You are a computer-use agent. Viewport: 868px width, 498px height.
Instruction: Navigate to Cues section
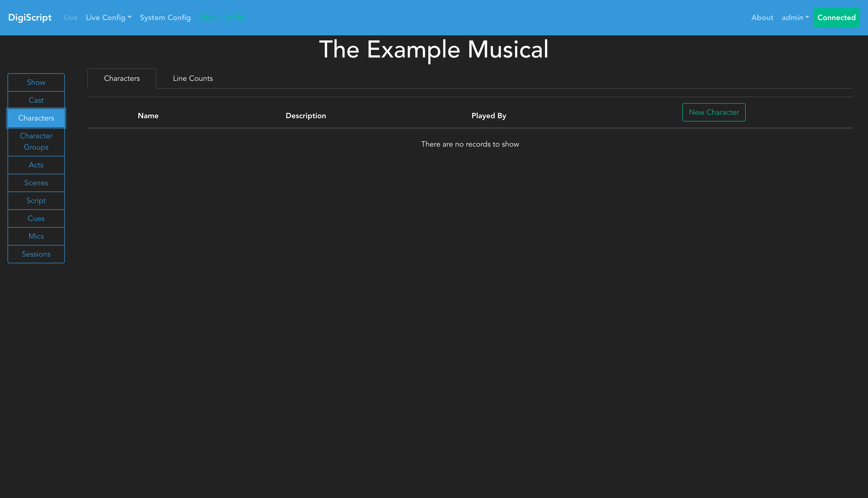point(36,218)
